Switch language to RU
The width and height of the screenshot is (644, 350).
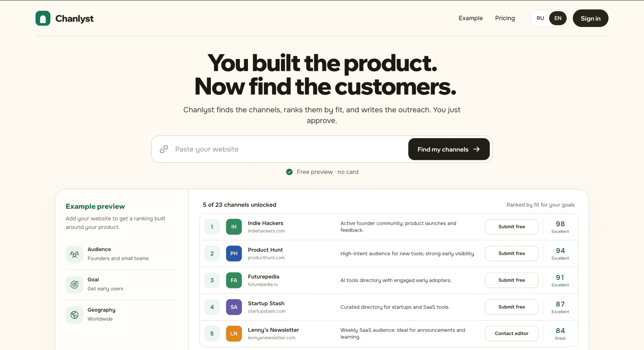coord(540,18)
